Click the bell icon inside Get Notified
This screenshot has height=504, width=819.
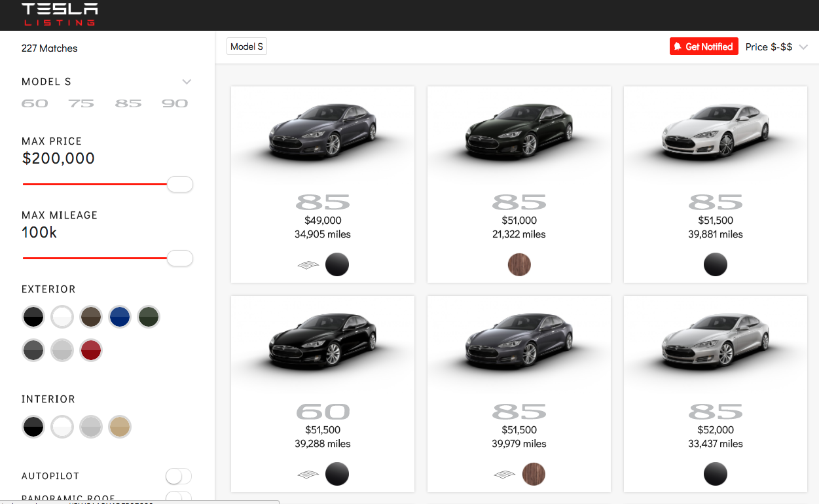tap(679, 46)
